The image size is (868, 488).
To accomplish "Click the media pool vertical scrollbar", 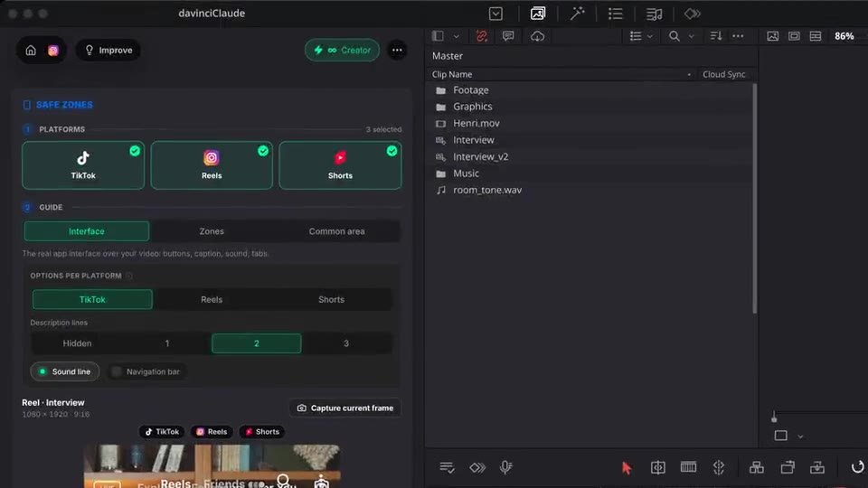I will pyautogui.click(x=754, y=198).
